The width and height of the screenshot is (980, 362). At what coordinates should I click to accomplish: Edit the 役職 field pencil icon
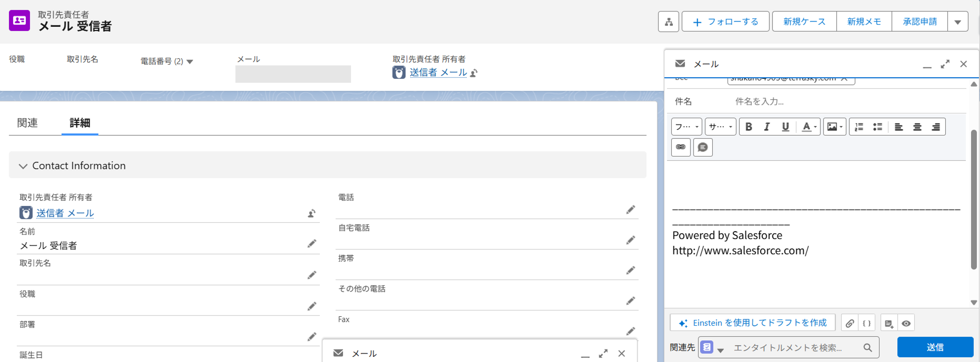point(312,306)
